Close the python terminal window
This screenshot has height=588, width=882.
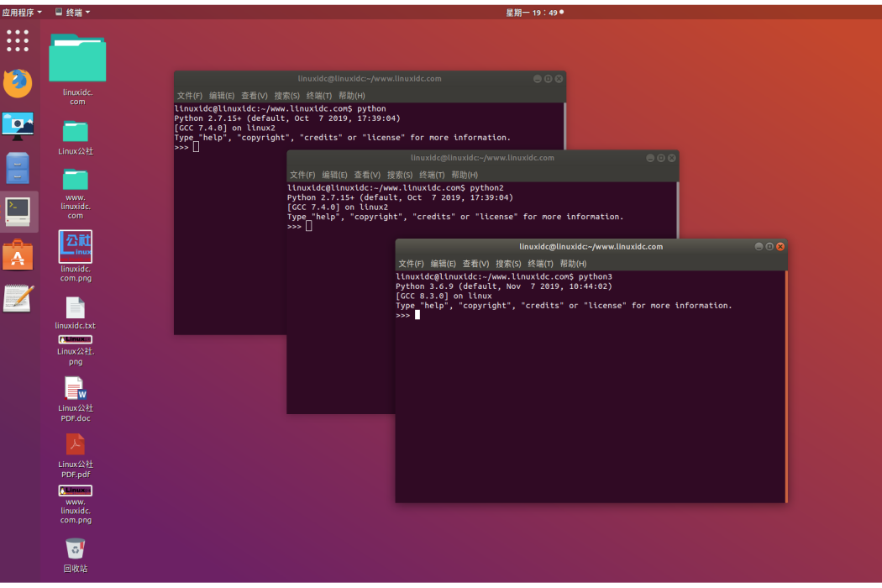coord(559,79)
